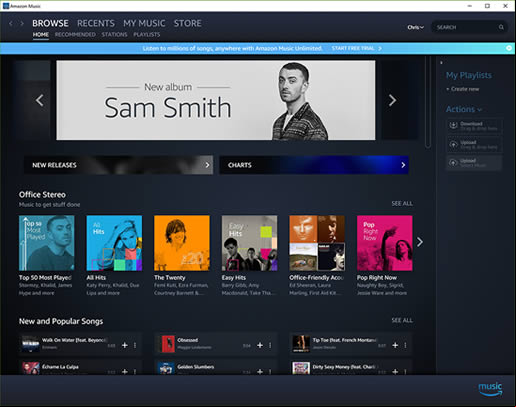Open the Browse tab
The height and width of the screenshot is (407, 516).
point(50,23)
